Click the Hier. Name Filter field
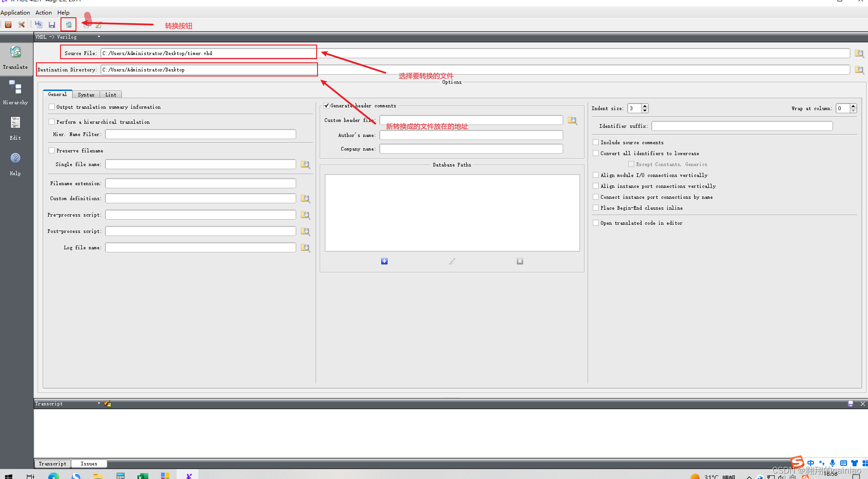Viewport: 868px width, 479px height. pyautogui.click(x=201, y=134)
